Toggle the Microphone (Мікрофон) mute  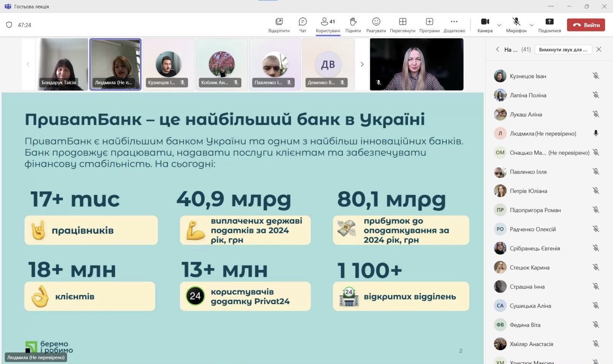coord(516,24)
